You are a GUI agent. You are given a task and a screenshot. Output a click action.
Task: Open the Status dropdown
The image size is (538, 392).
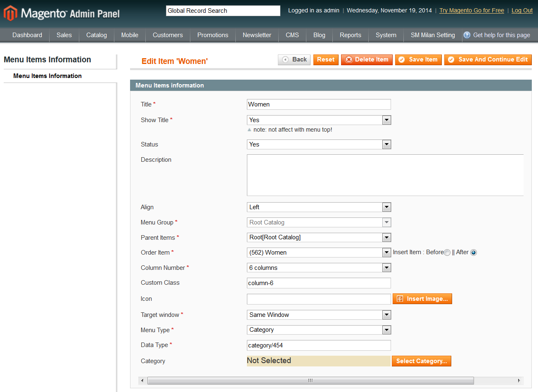(x=319, y=144)
